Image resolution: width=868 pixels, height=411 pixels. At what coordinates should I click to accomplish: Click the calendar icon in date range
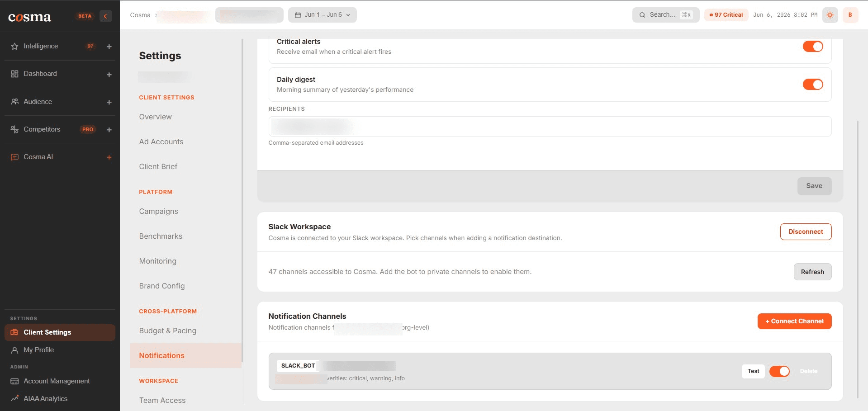click(298, 15)
